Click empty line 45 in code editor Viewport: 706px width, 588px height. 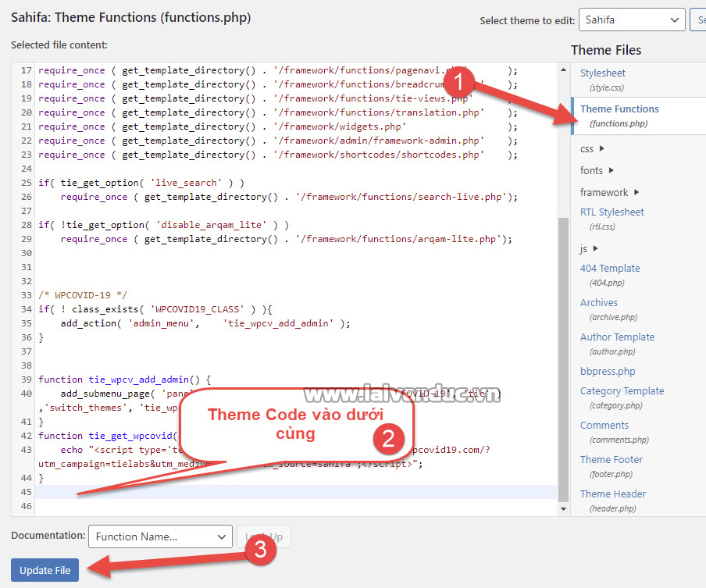[297, 492]
